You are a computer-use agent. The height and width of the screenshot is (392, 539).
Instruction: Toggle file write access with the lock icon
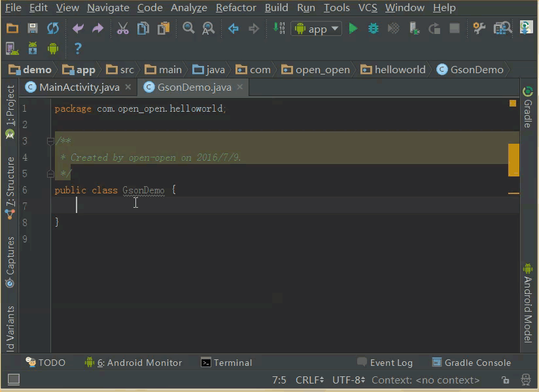(506, 380)
